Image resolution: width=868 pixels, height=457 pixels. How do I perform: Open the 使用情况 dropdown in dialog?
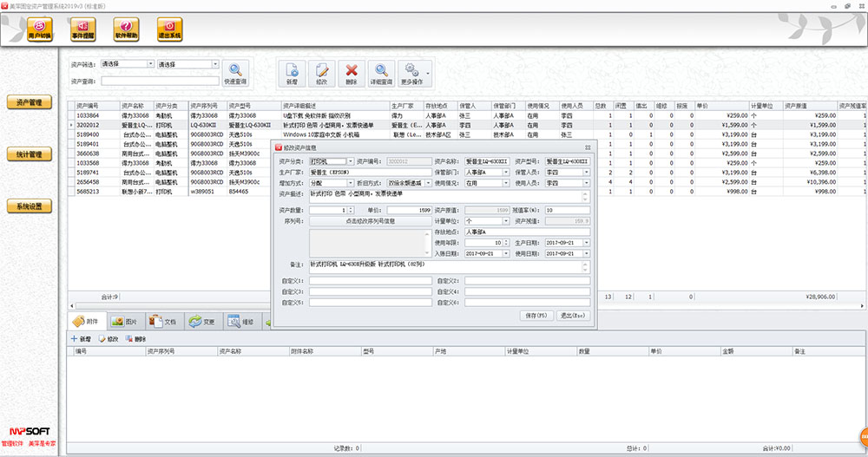[x=506, y=184]
